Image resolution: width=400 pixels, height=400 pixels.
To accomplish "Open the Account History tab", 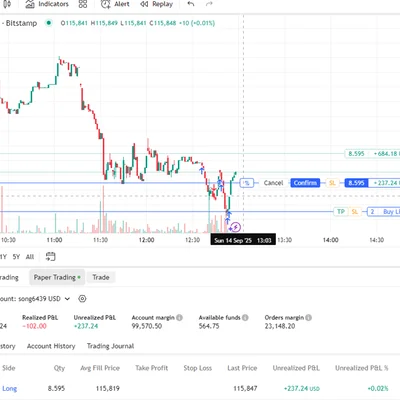I will coord(51,346).
